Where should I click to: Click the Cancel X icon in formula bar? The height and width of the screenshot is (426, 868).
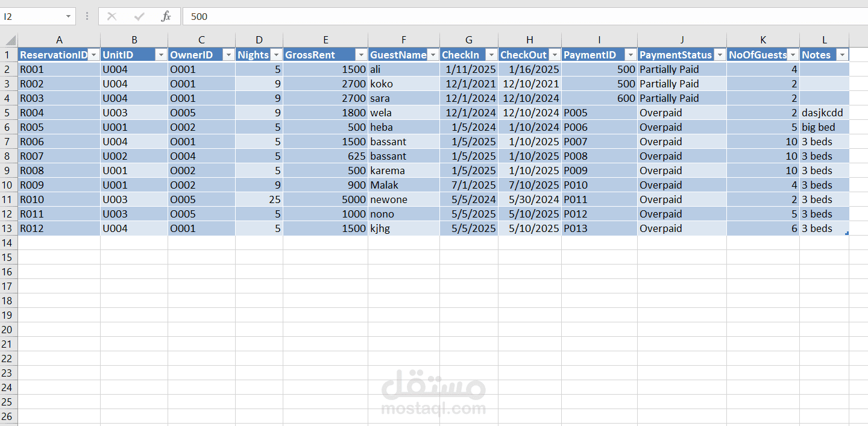(x=112, y=16)
